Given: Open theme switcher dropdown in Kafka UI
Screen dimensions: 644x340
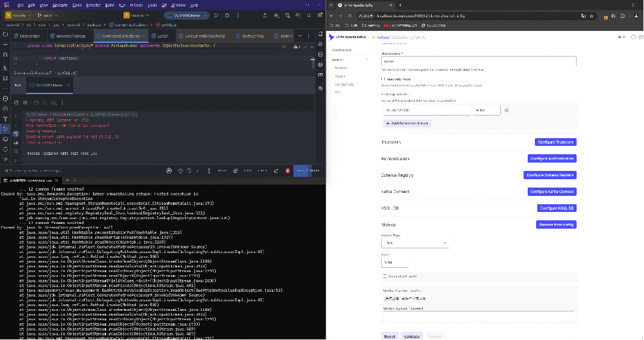Looking at the screenshot, I should pos(621,37).
